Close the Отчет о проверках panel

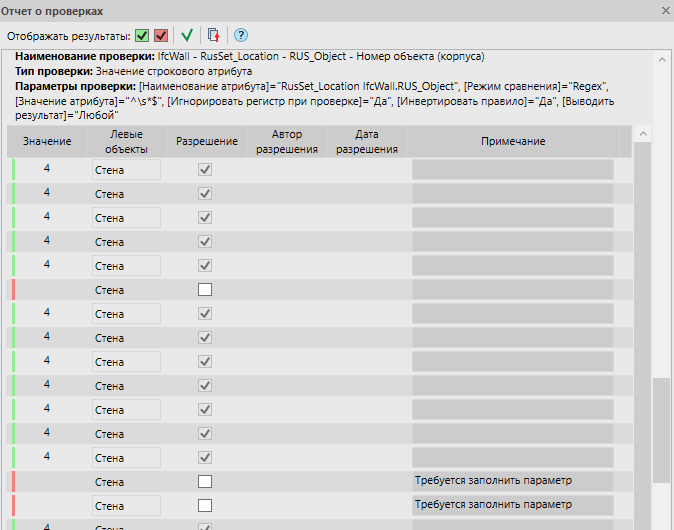pos(665,11)
